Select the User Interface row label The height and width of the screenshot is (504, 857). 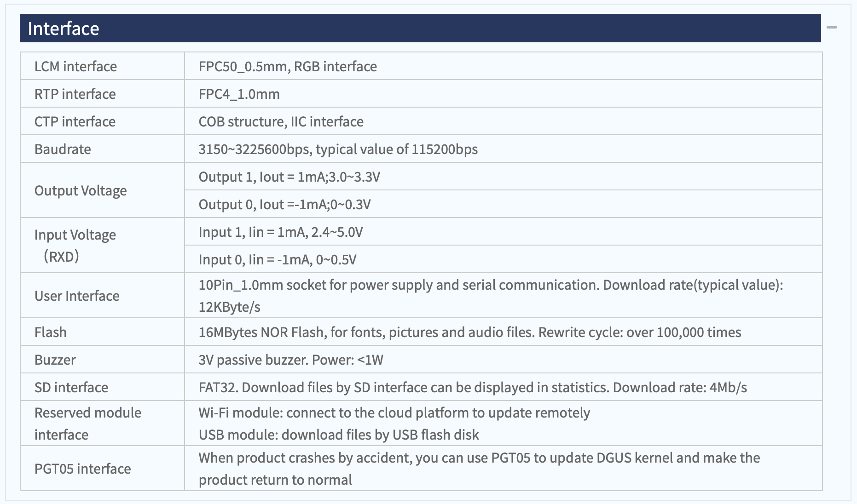pos(77,296)
